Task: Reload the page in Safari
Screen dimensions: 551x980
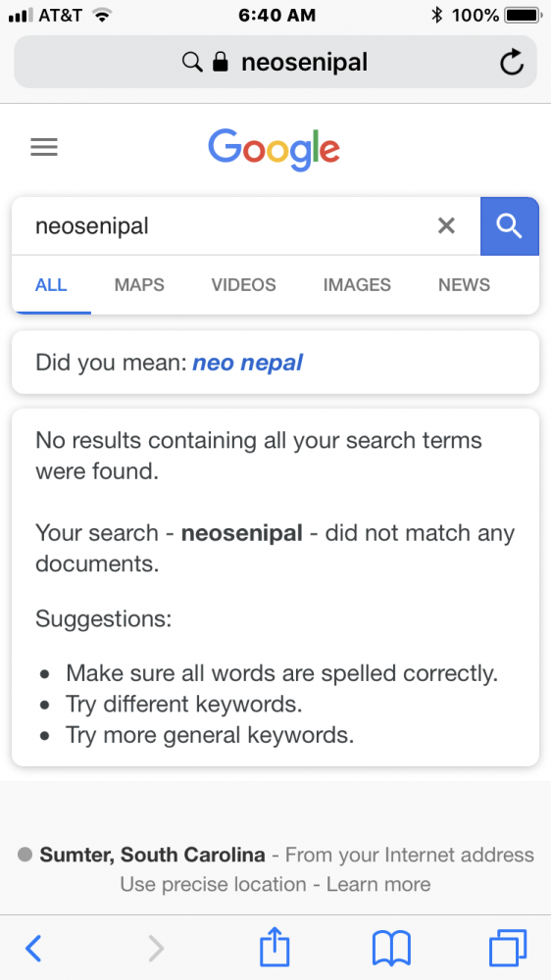Action: point(512,63)
